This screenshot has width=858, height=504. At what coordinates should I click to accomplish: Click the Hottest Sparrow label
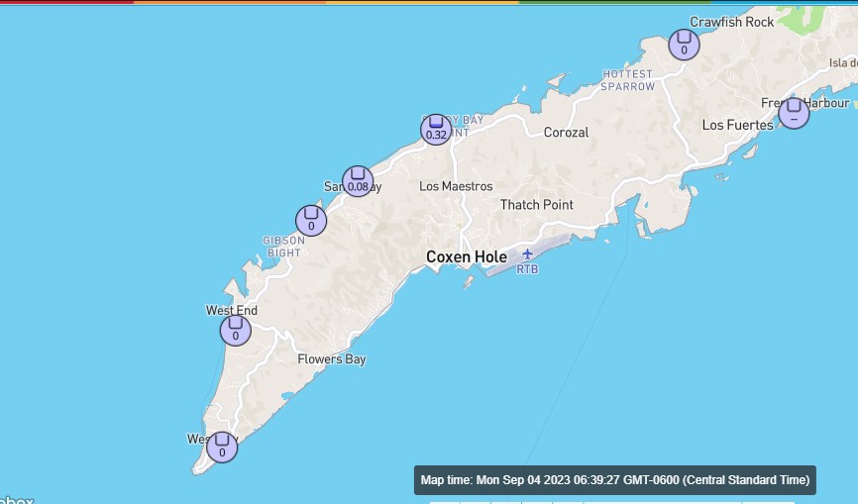628,80
